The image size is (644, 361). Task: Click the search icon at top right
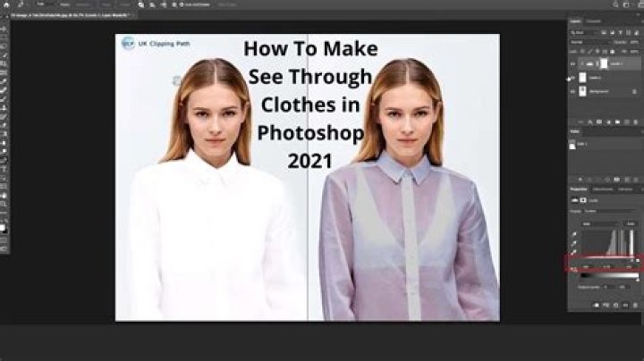point(615,4)
